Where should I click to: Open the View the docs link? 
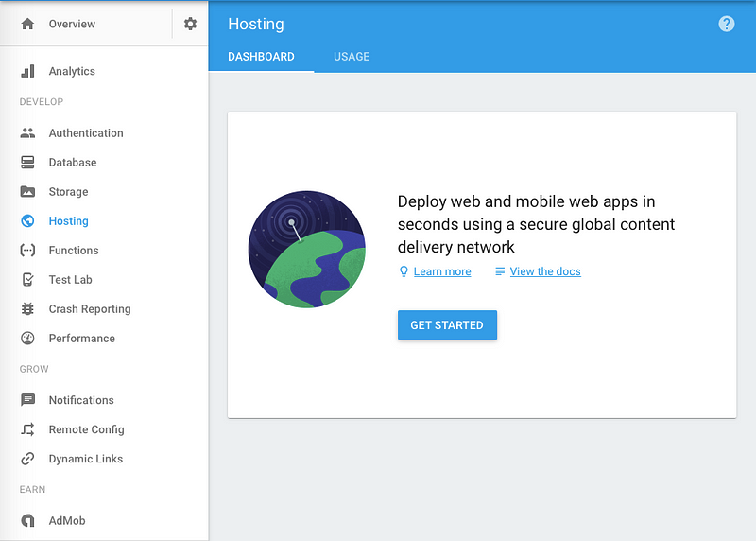pyautogui.click(x=545, y=271)
